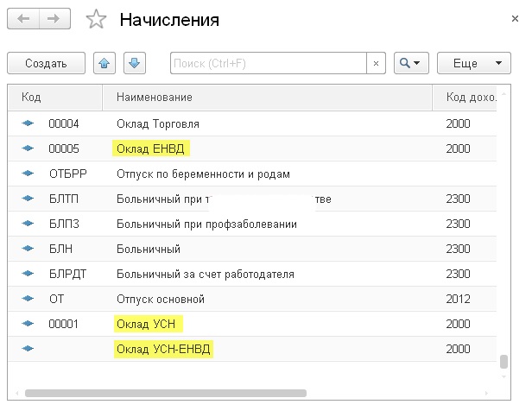
Task: Select row icon for code 00001
Action: pyautogui.click(x=28, y=324)
